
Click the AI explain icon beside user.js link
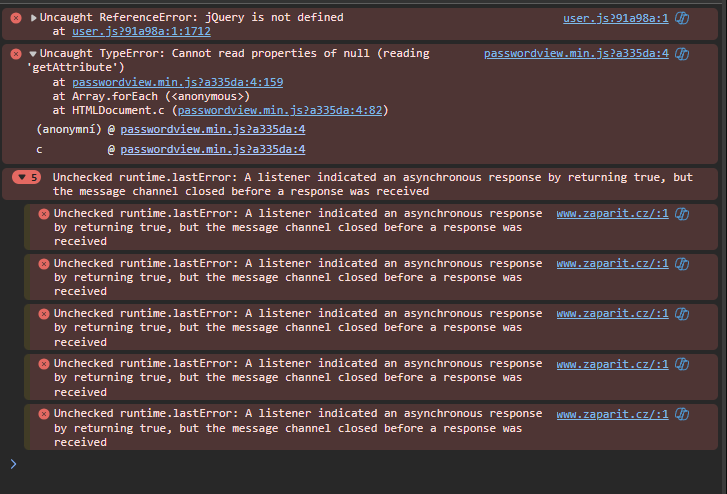point(682,18)
